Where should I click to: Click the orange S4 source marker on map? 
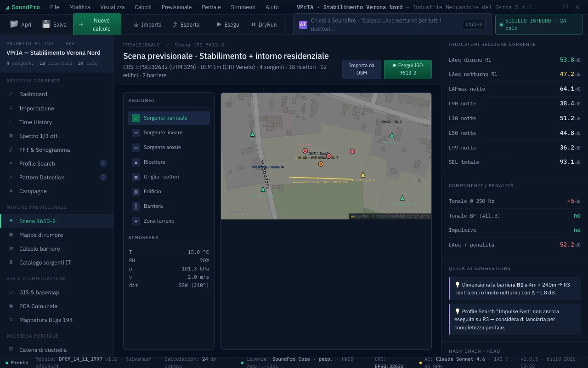click(321, 164)
